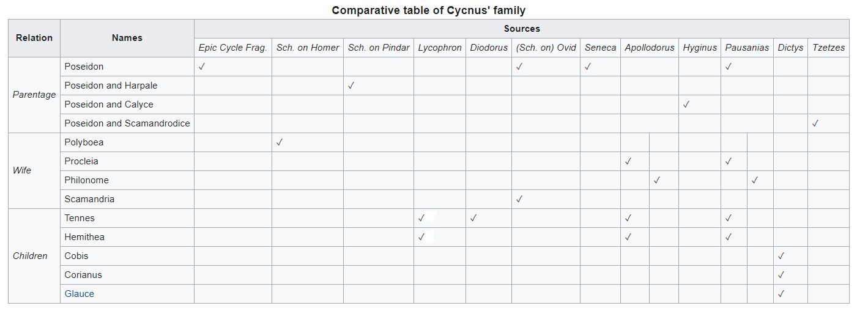This screenshot has height=314, width=868.
Task: Click Corianus checkmark in the Dictys column
Action: [781, 275]
